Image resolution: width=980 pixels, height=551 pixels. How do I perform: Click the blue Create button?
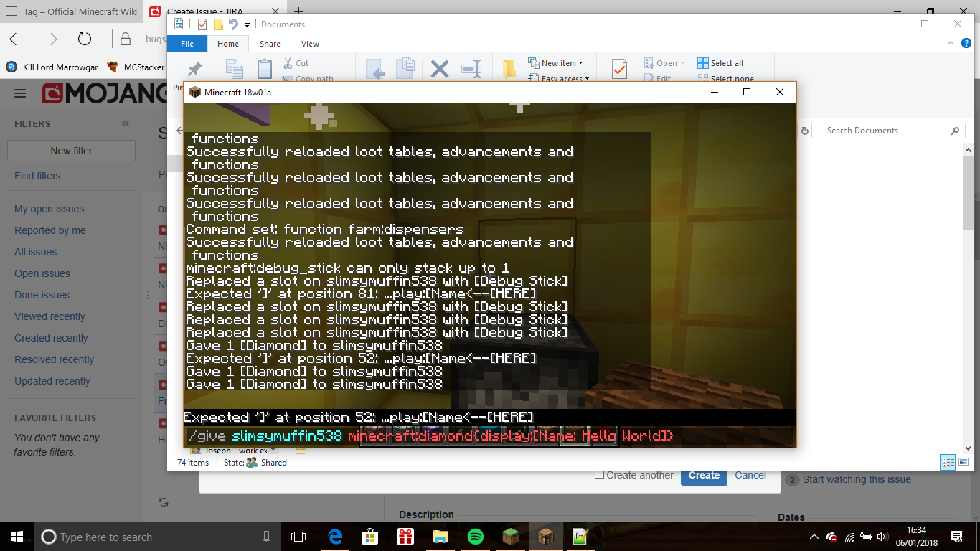click(704, 475)
